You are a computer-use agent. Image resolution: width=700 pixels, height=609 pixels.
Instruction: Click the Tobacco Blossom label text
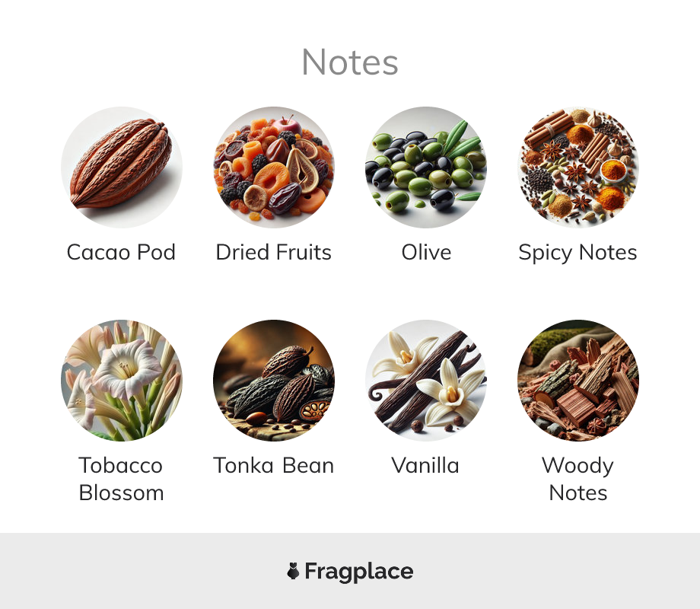tap(121, 479)
